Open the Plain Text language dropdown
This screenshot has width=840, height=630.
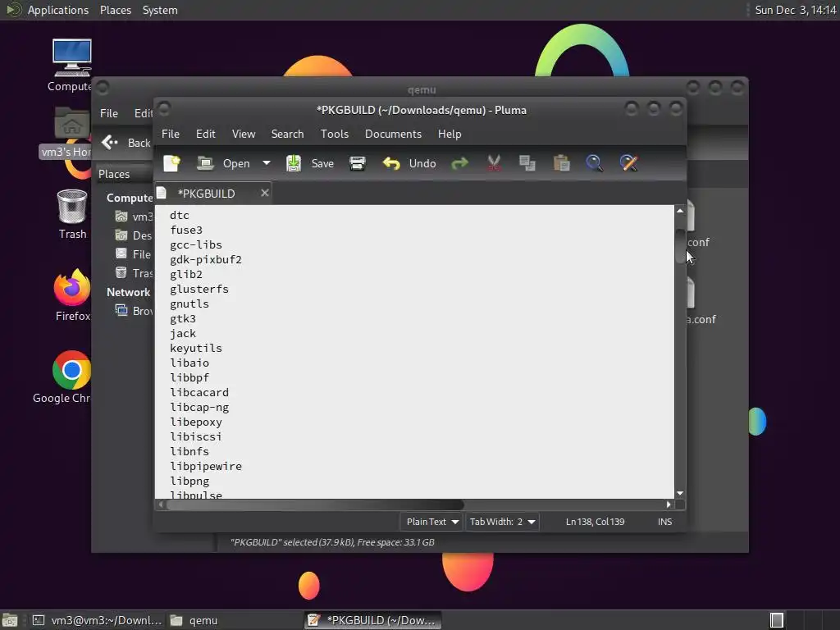point(431,522)
